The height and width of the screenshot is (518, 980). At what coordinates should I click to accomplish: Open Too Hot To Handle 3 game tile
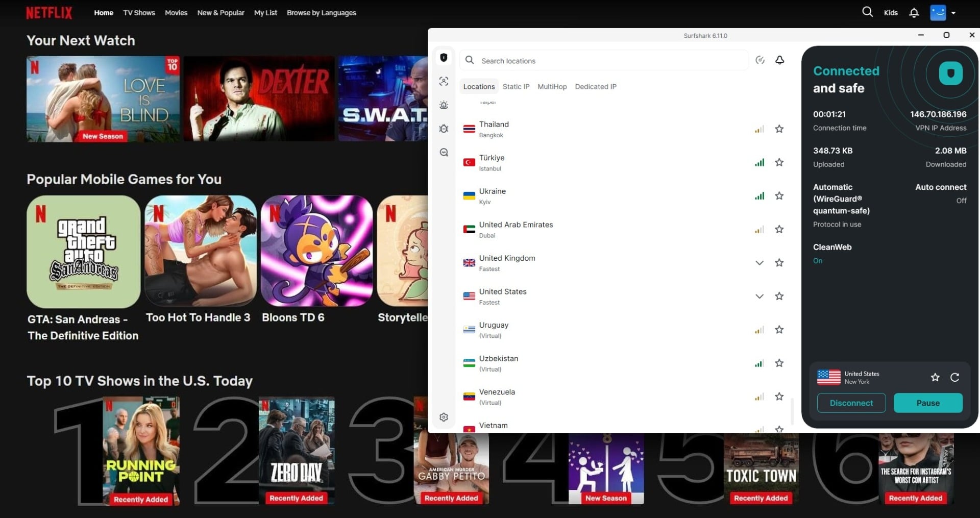coord(201,251)
